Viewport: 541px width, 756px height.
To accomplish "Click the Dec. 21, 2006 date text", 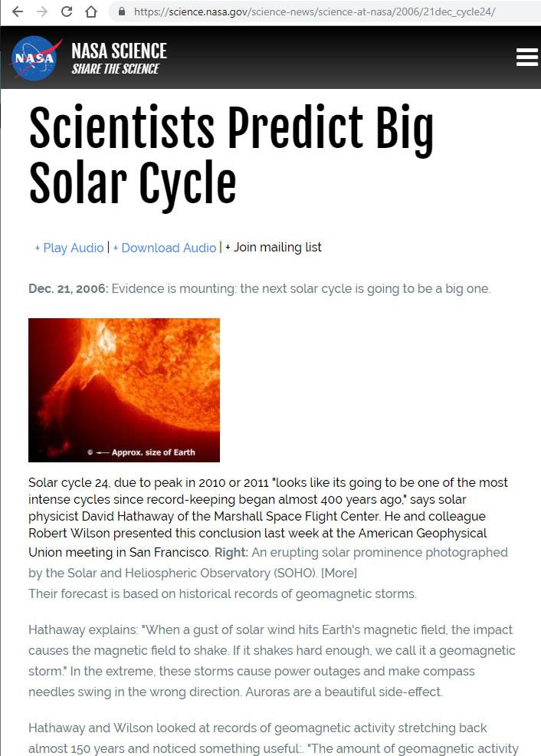I will tap(68, 289).
